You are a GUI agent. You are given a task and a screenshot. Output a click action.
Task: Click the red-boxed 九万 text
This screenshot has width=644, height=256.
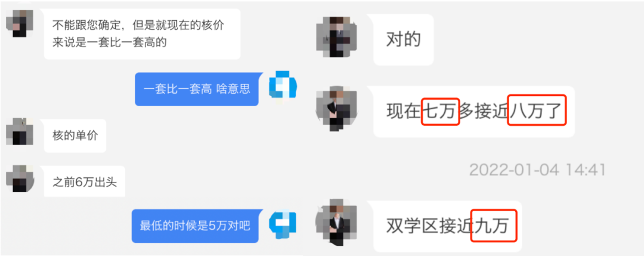(494, 226)
